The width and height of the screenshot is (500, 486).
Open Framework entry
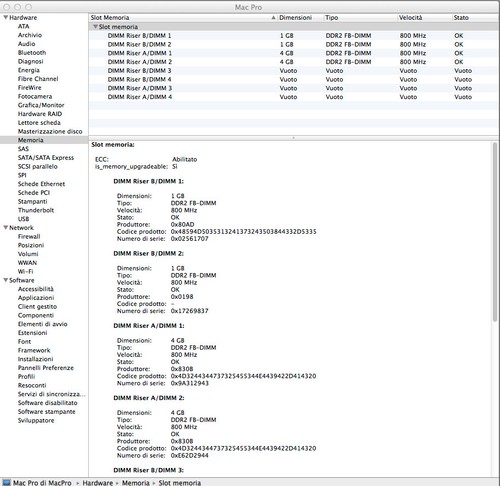[34, 350]
